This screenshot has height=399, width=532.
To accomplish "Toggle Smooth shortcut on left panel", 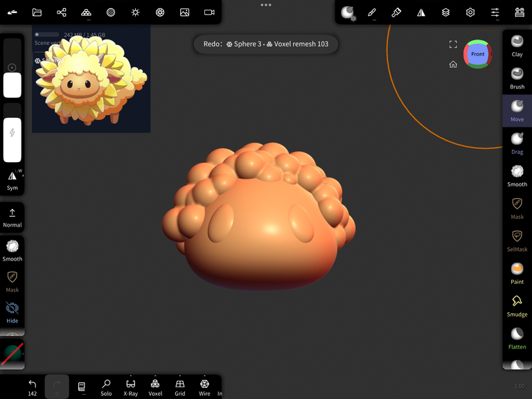I will (12, 251).
